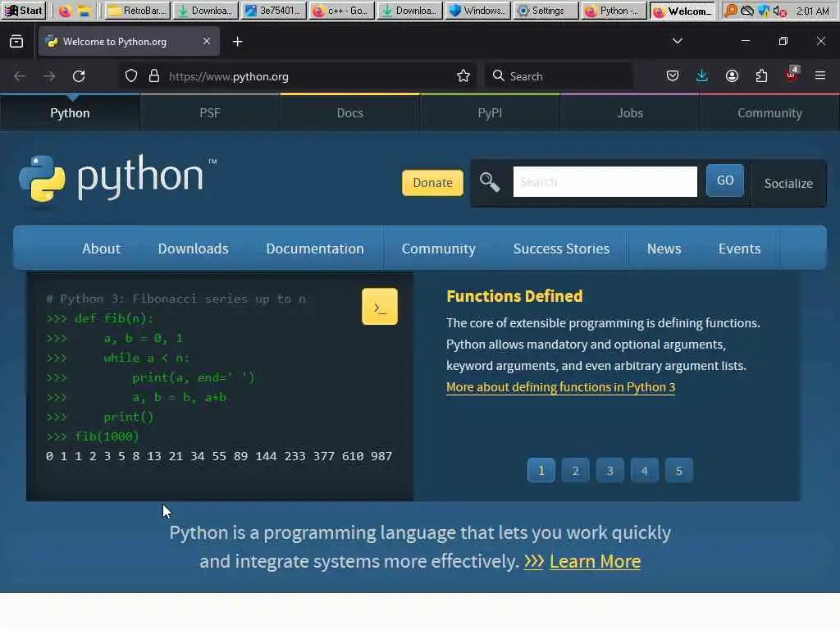The image size is (840, 630).
Task: Click the Donate button
Action: point(432,183)
